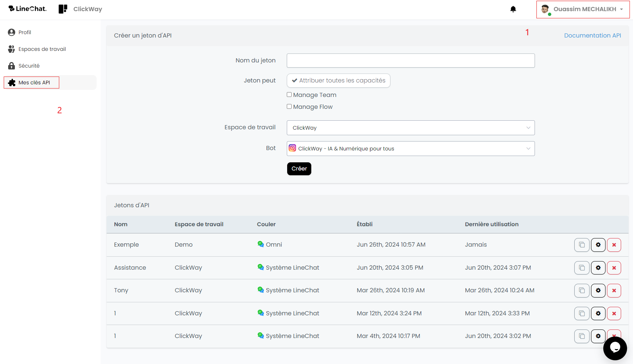633x364 pixels.
Task: Tick the Manage Team checkbox
Action: point(289,95)
